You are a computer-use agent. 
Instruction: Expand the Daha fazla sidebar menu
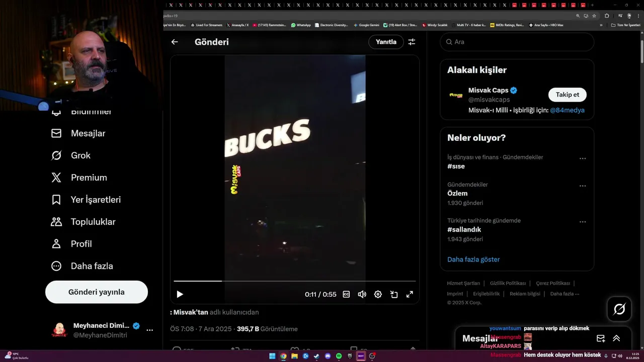[82, 266]
